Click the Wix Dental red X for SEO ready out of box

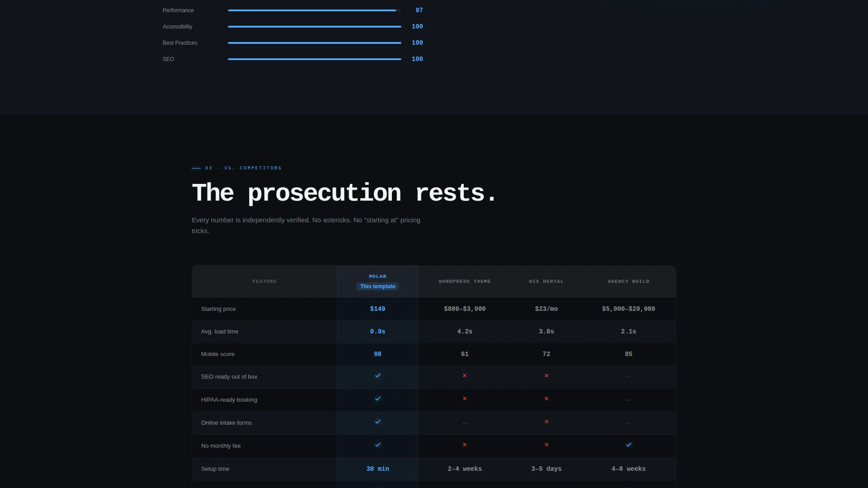click(x=547, y=375)
